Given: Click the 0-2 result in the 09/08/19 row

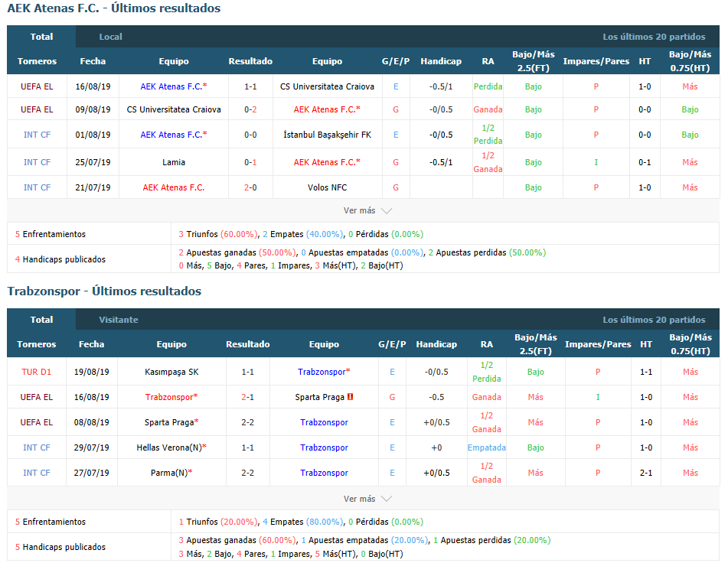Looking at the screenshot, I should (250, 109).
